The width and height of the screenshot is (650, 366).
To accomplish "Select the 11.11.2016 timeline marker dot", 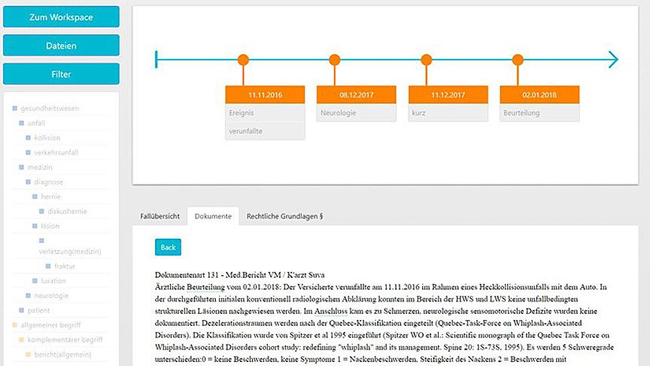I will point(243,60).
